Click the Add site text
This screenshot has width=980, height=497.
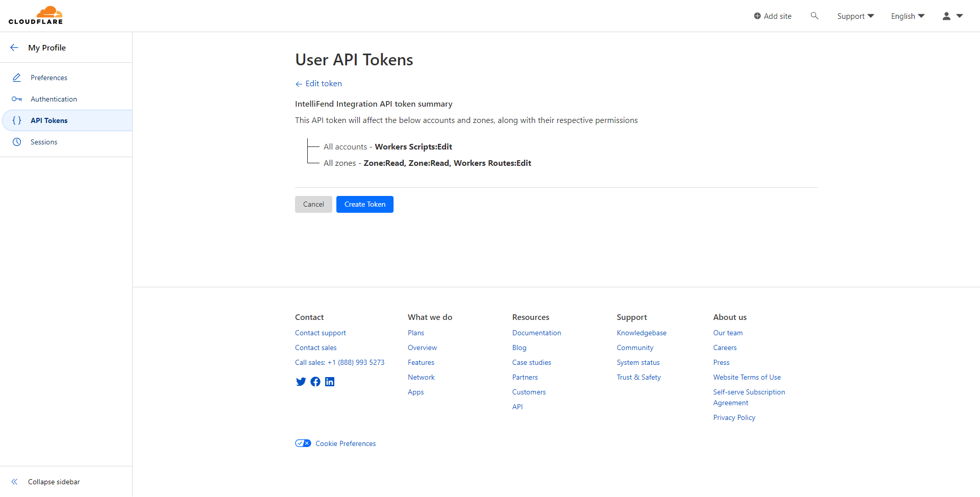(777, 16)
